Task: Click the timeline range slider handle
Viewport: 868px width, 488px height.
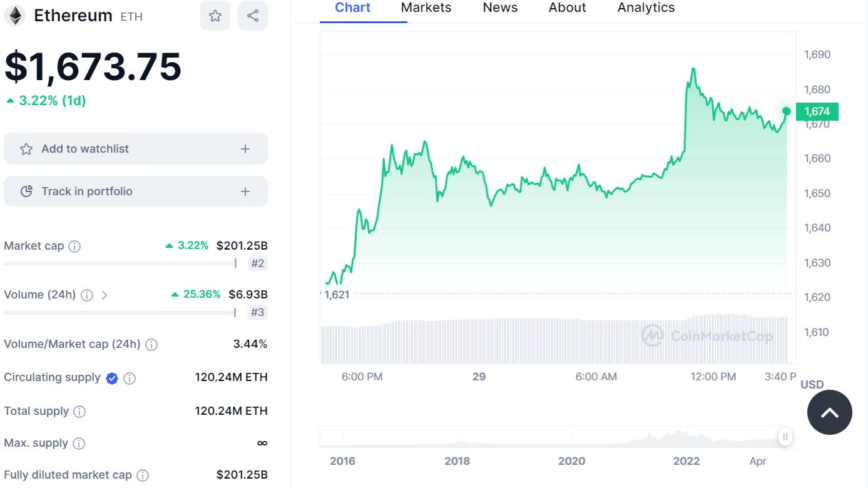Action: (x=785, y=437)
